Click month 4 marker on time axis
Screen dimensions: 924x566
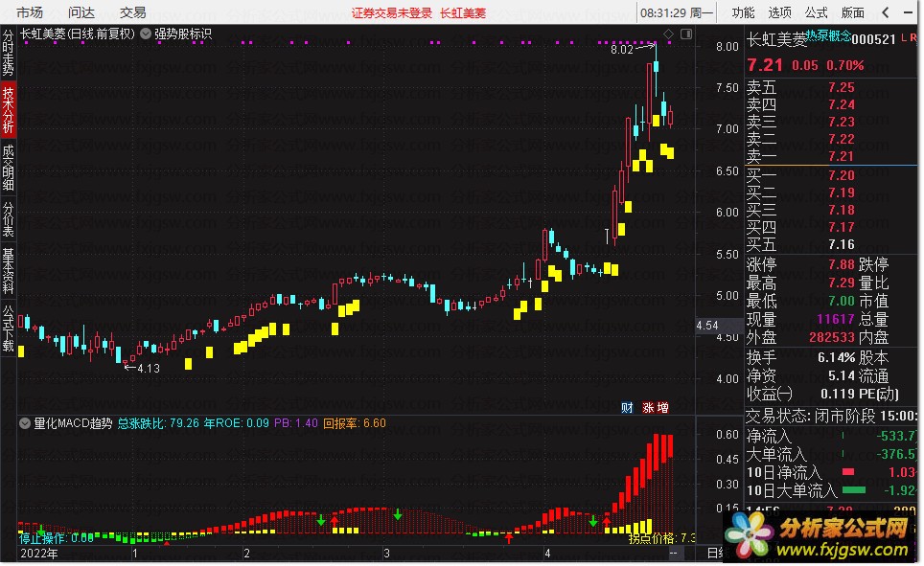tap(547, 554)
